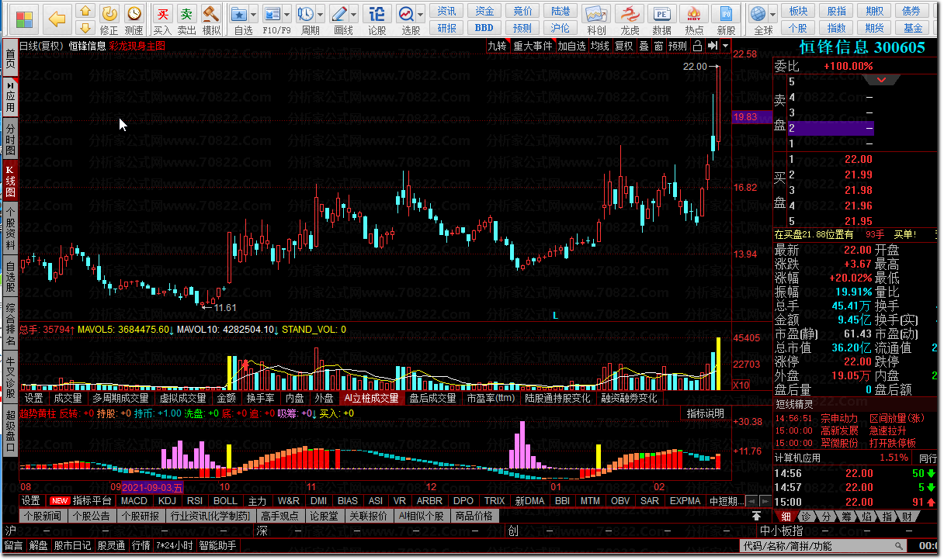Click the colorful home logo icon

tap(26, 19)
